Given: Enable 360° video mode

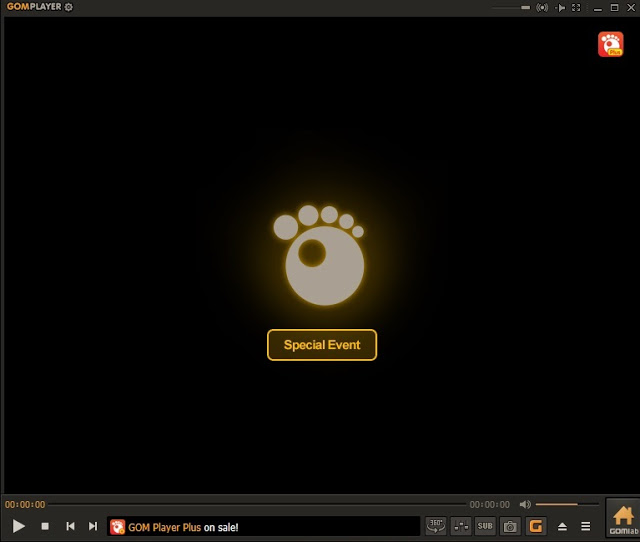Looking at the screenshot, I should (x=436, y=526).
